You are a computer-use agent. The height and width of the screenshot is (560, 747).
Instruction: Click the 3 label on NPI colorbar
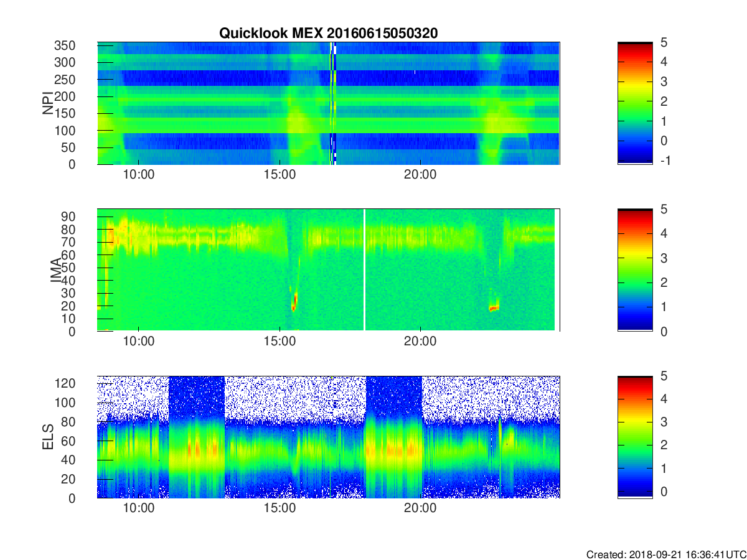tap(664, 82)
